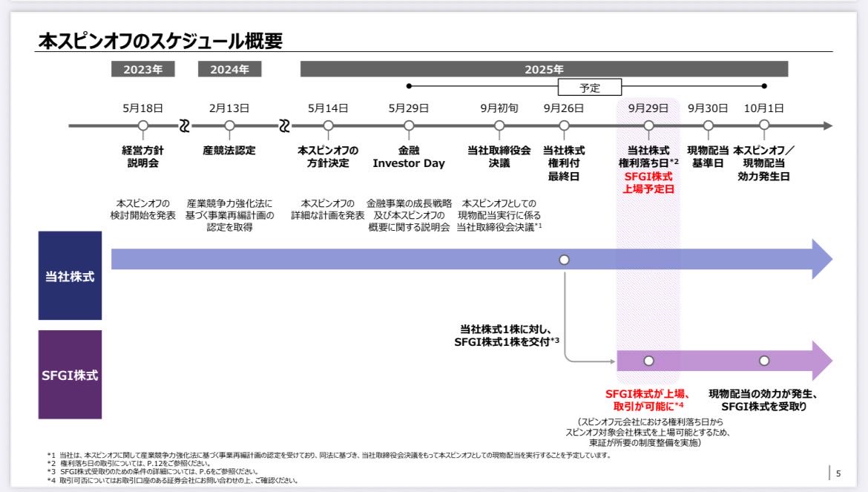Click the 5月29日 date label
The height and width of the screenshot is (492, 868).
(x=409, y=108)
